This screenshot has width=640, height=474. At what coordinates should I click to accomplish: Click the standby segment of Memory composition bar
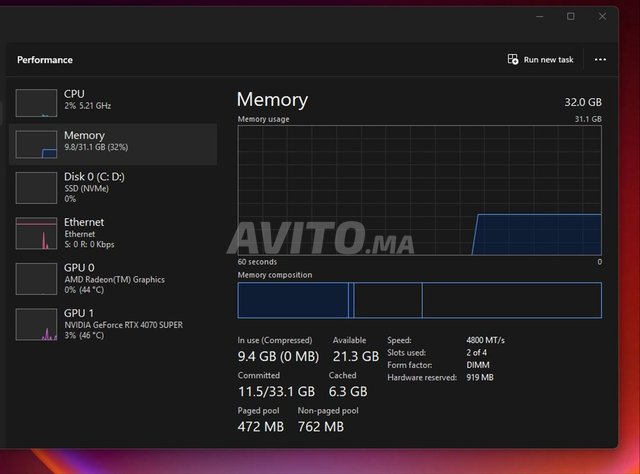click(386, 300)
